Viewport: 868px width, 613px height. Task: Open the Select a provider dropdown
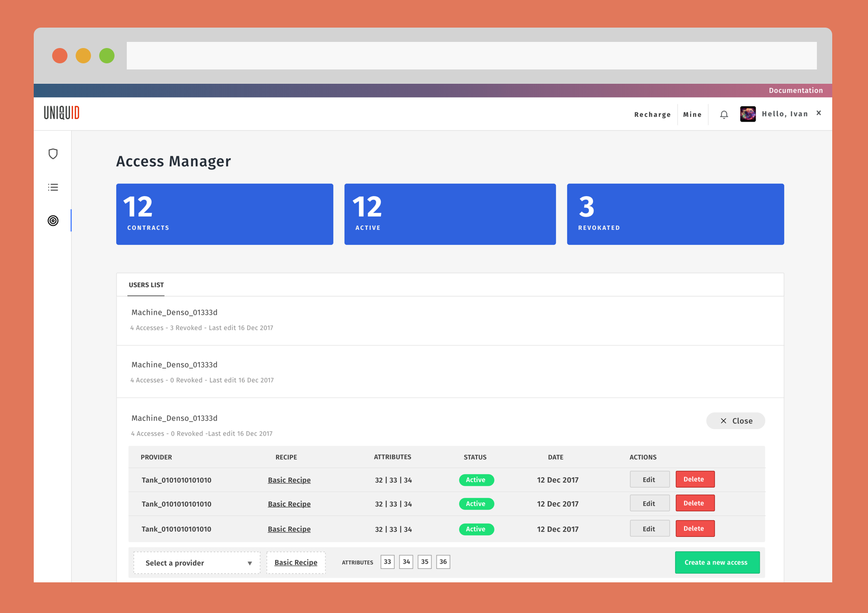tap(197, 563)
